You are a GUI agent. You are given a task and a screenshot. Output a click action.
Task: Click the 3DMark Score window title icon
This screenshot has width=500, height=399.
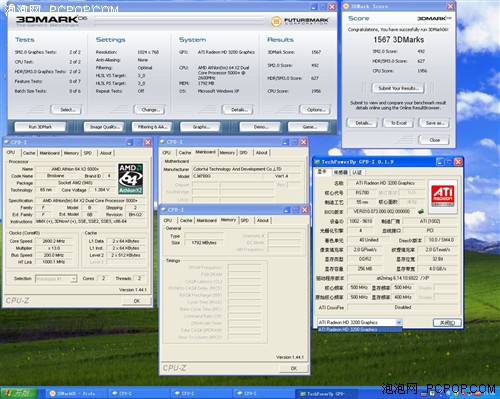(346, 6)
